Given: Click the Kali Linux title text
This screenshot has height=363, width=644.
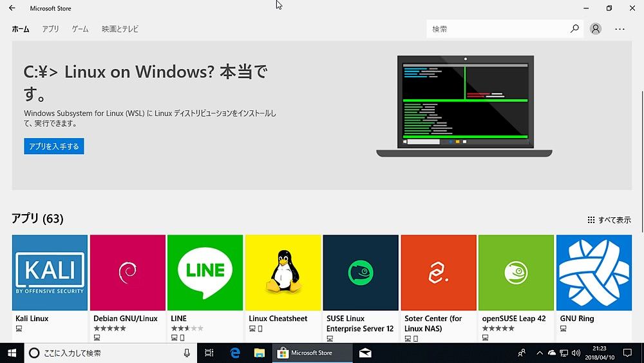Looking at the screenshot, I should click(32, 319).
